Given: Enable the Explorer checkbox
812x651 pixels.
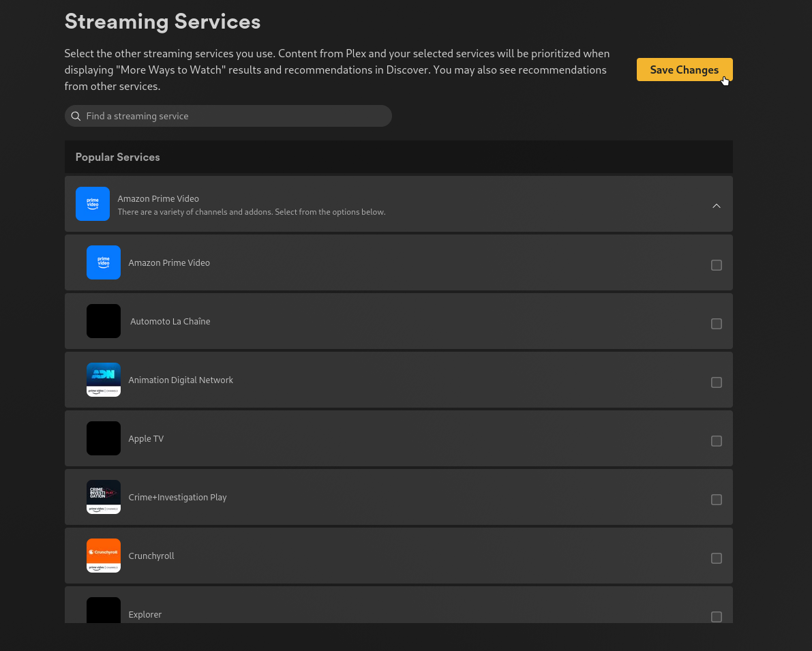Looking at the screenshot, I should click(717, 617).
